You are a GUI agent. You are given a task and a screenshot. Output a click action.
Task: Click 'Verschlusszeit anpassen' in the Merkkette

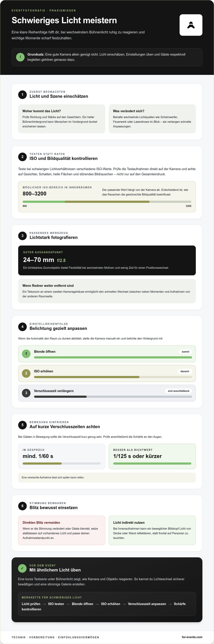(x=147, y=604)
